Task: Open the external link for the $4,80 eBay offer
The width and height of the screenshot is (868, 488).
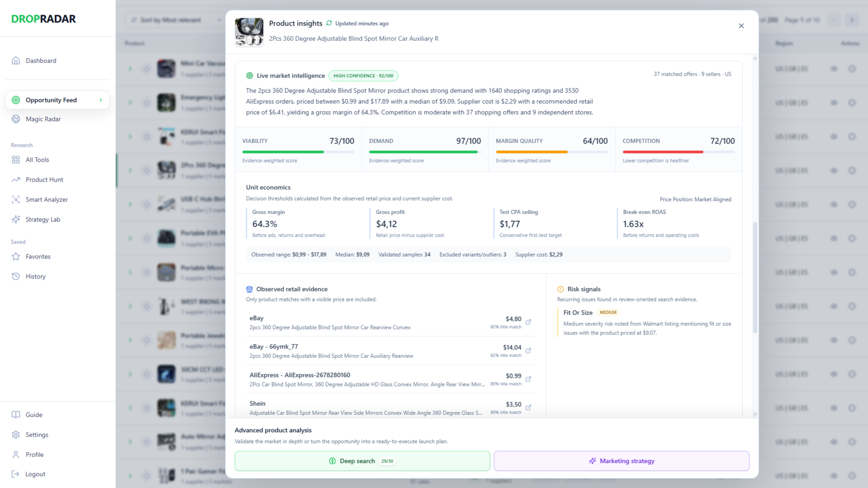Action: point(528,322)
